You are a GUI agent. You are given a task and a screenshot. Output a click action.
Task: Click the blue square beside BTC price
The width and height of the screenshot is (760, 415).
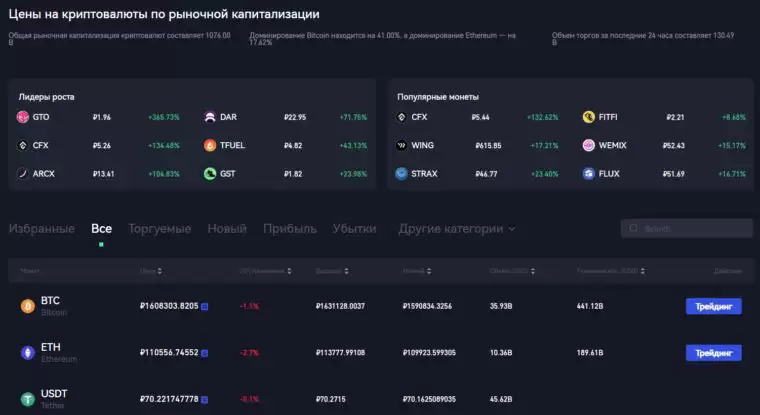pyautogui.click(x=205, y=306)
